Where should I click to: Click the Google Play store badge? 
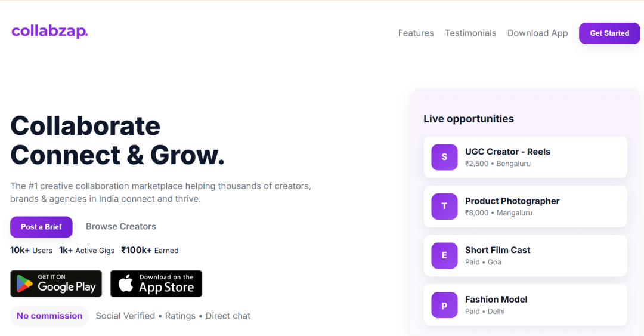pyautogui.click(x=56, y=283)
